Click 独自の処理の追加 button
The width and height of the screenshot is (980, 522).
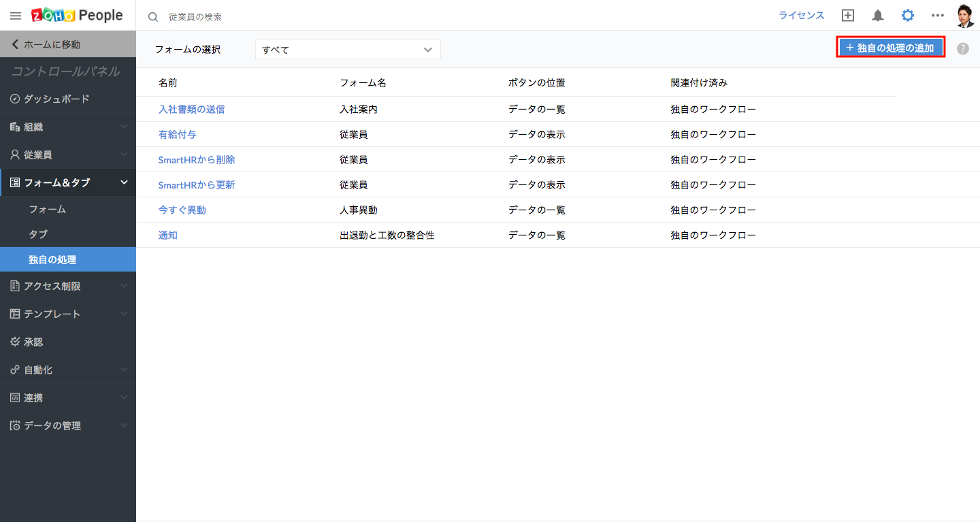(890, 47)
